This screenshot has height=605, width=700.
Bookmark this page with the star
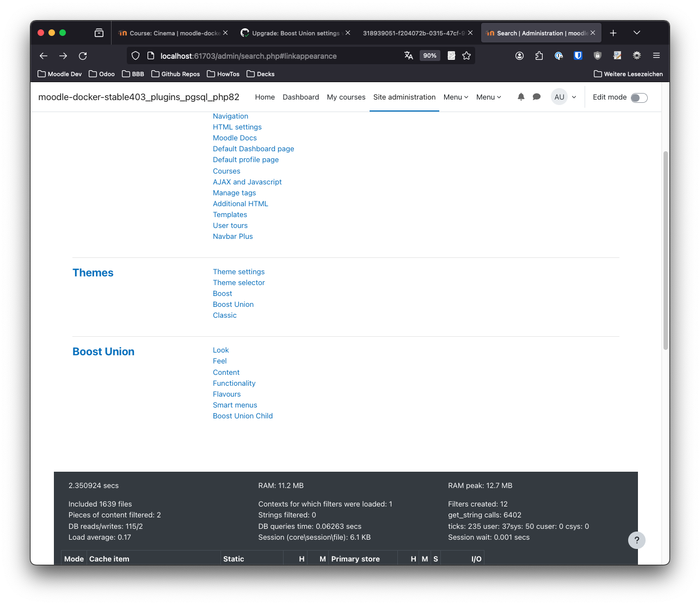pyautogui.click(x=466, y=55)
